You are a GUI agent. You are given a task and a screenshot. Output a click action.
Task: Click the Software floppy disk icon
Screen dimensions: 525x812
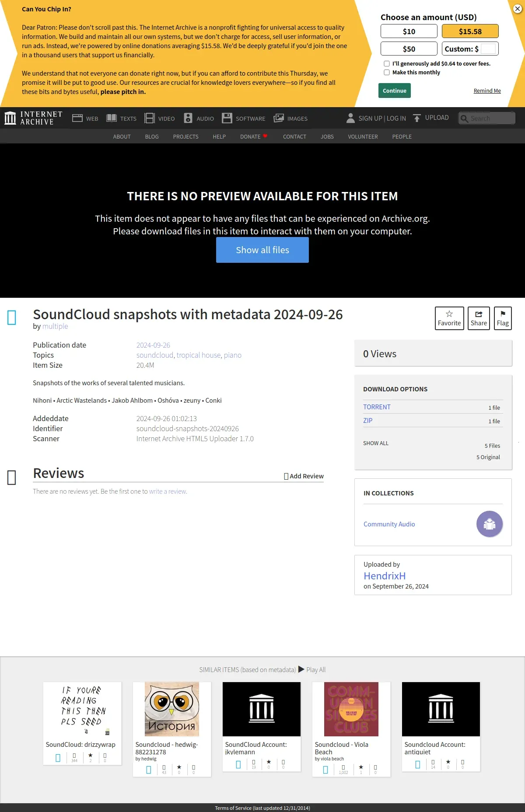click(227, 118)
